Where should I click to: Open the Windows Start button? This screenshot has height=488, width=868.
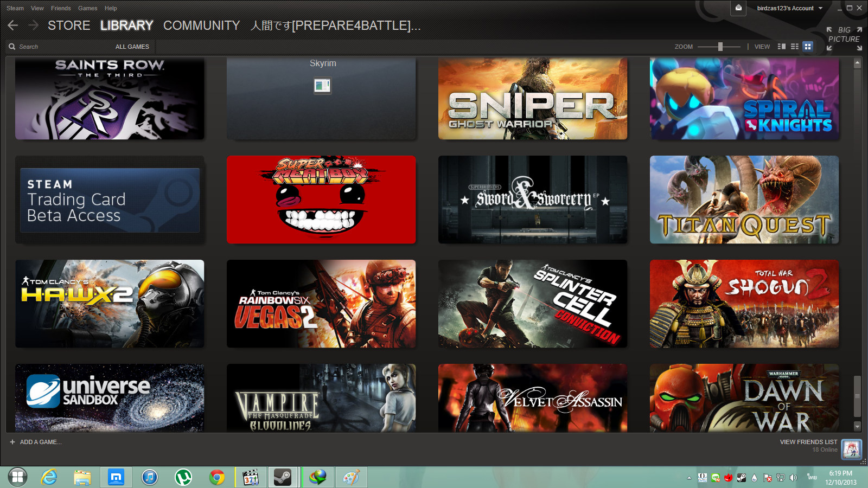[x=17, y=477]
